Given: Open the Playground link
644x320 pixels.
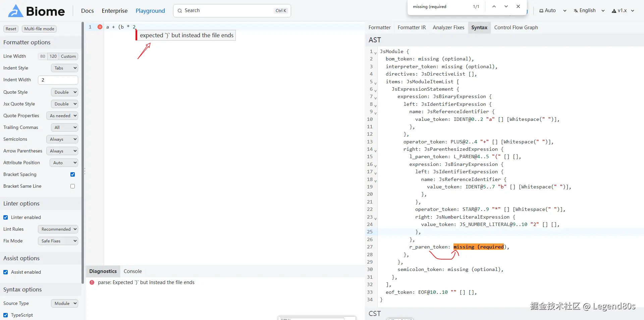Looking at the screenshot, I should (150, 11).
